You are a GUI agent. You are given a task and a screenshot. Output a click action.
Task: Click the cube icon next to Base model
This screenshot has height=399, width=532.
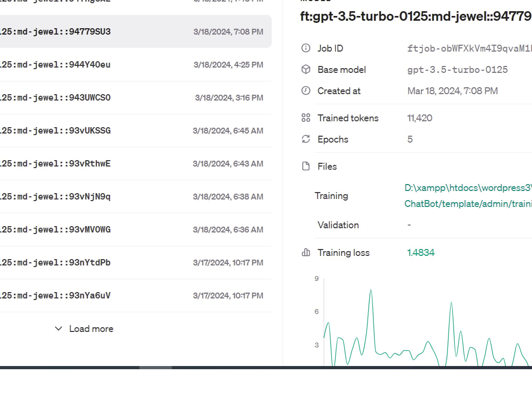point(305,69)
